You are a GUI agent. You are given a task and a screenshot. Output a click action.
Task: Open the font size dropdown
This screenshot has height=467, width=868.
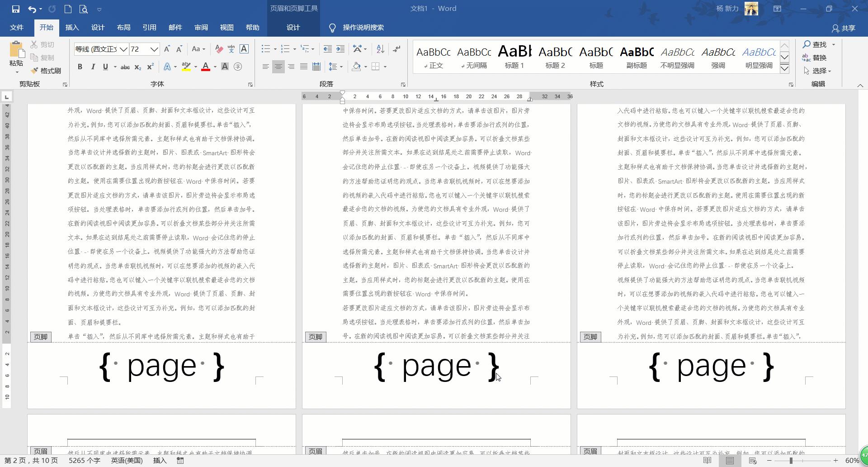tap(154, 49)
